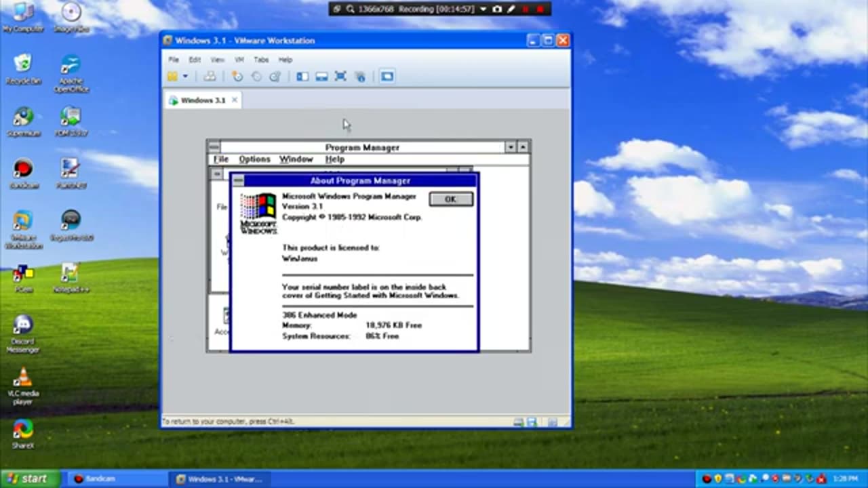Click the Windows XP Start button

coord(28,479)
